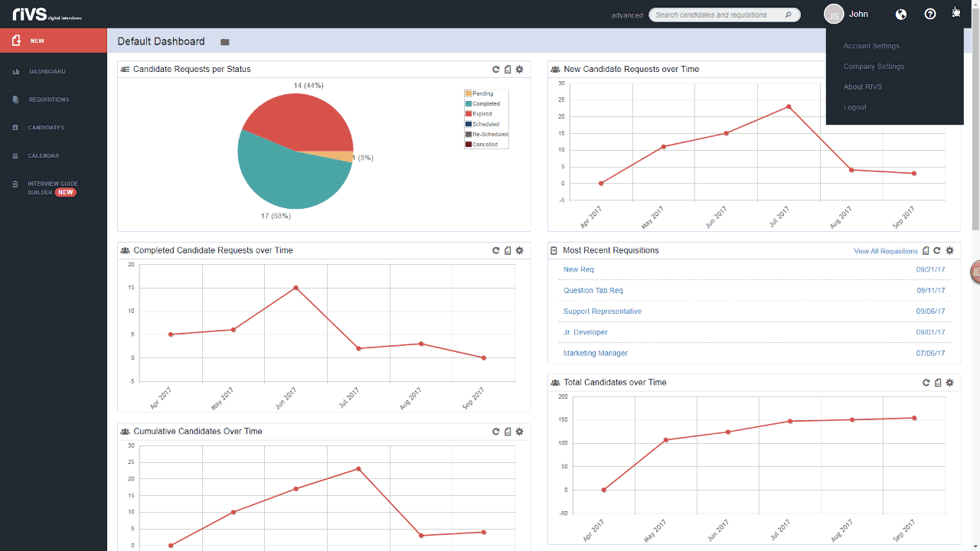The height and width of the screenshot is (551, 980).
Task: Export the Most Recent Requisitions widget
Action: tap(926, 250)
